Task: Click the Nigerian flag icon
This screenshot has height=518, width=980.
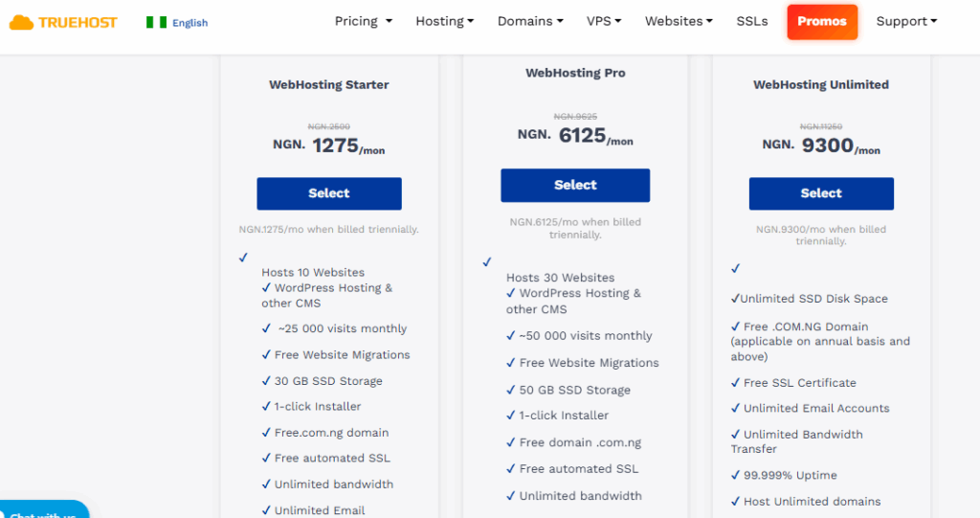Action: click(x=156, y=23)
